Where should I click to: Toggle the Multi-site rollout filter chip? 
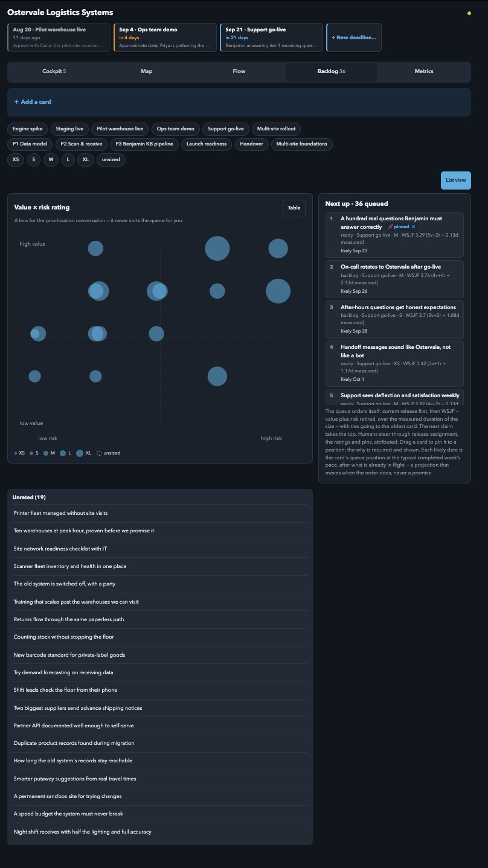click(276, 129)
